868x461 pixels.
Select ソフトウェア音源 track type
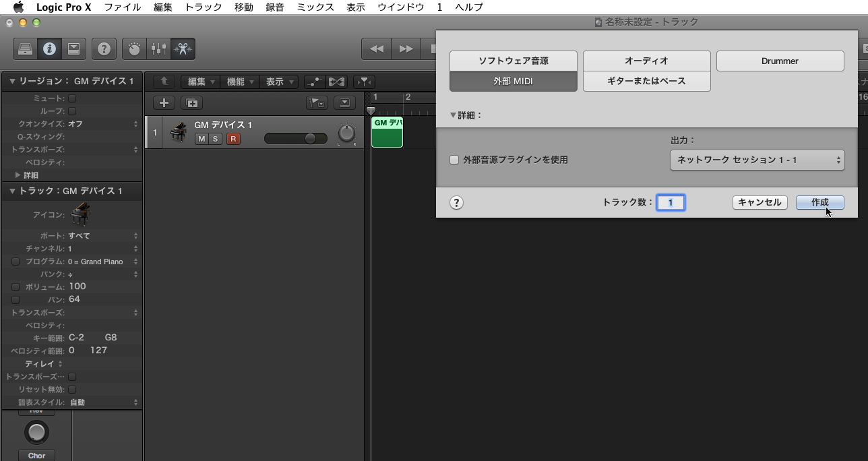pyautogui.click(x=514, y=61)
